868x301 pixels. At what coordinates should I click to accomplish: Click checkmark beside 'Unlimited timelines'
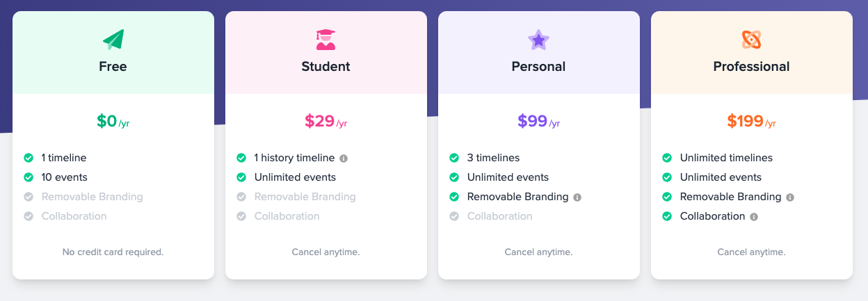[x=667, y=158]
